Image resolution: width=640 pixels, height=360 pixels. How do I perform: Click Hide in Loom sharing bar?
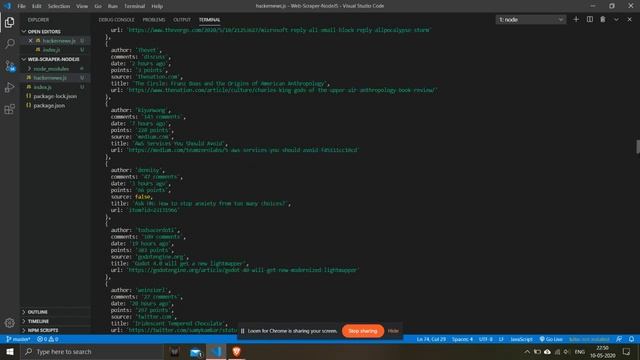[x=393, y=331]
